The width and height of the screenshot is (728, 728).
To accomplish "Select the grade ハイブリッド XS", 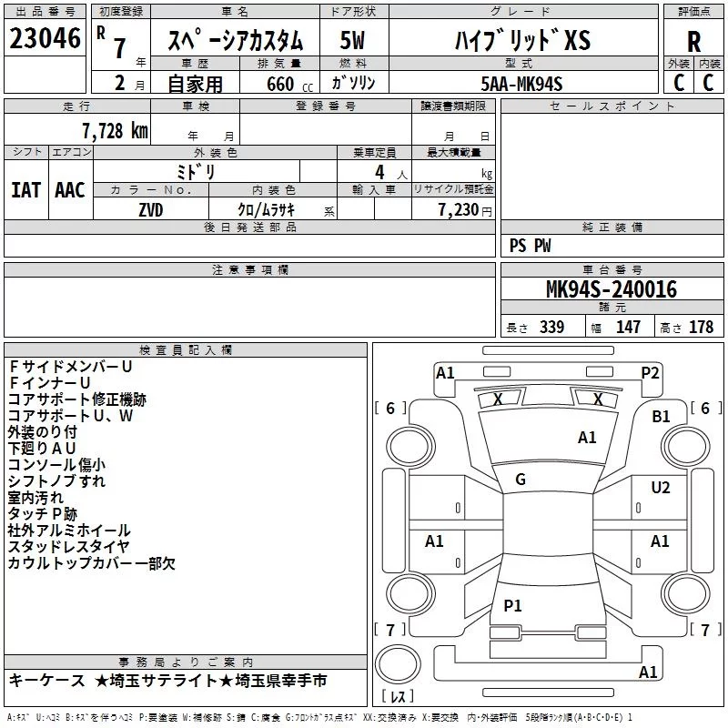I will [x=522, y=40].
